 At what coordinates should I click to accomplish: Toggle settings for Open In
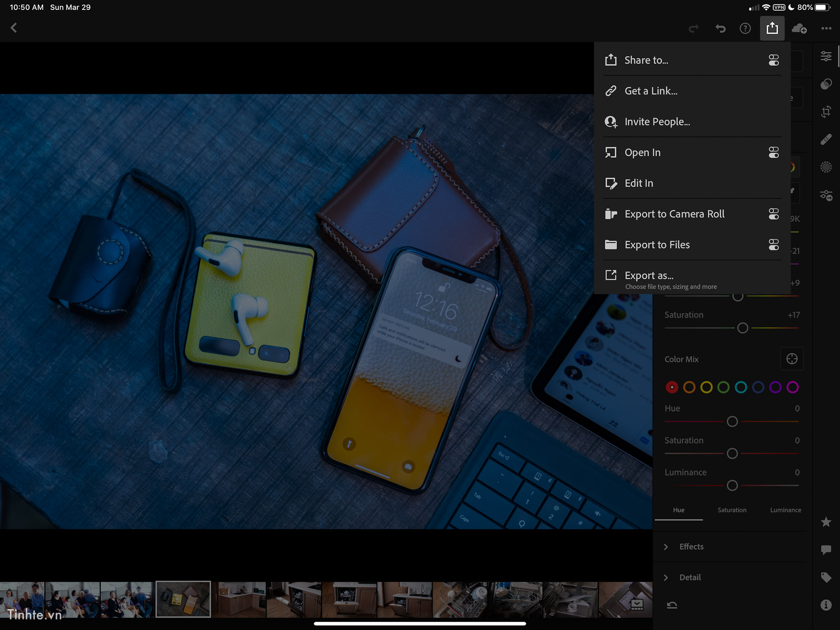click(774, 153)
